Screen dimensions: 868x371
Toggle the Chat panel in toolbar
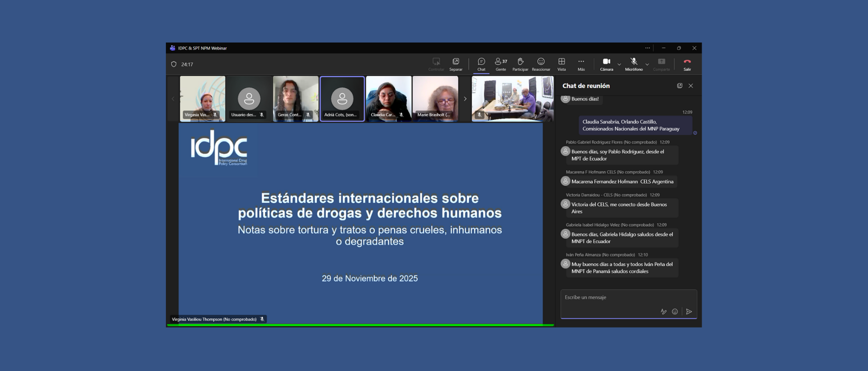481,64
